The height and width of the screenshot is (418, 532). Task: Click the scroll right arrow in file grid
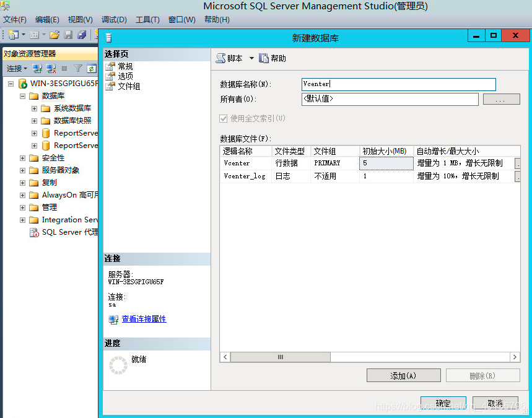click(515, 357)
